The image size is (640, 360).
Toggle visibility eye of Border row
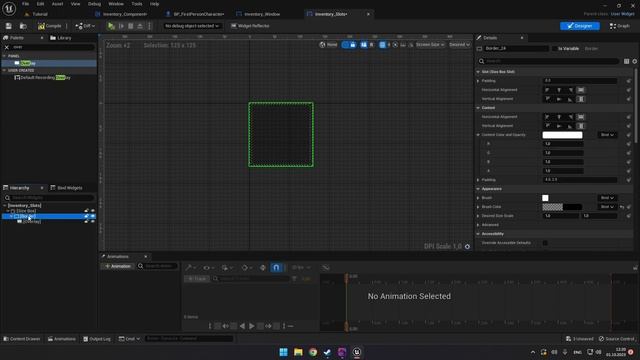[x=93, y=216]
